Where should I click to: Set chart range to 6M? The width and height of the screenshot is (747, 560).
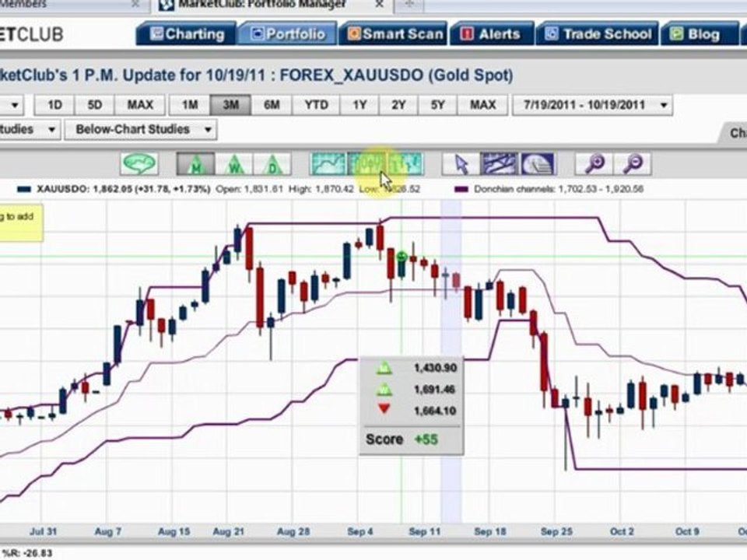tap(272, 105)
